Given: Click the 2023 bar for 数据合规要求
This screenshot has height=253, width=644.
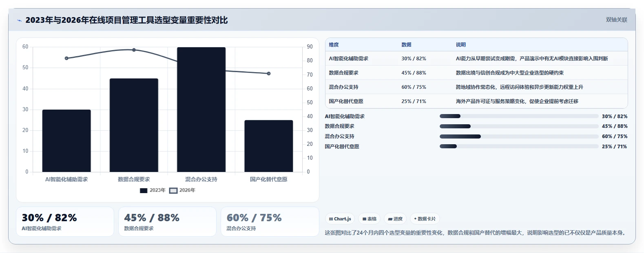Looking at the screenshot, I should [134, 125].
